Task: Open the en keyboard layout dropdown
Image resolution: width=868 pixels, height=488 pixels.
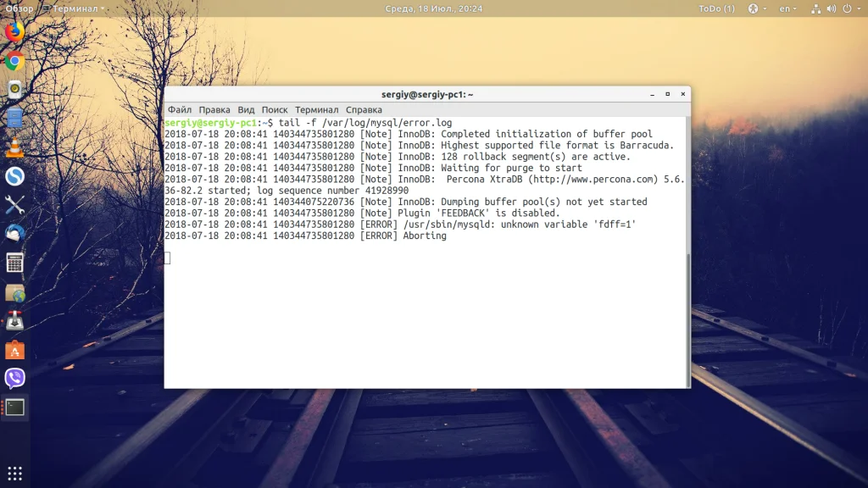Action: [x=787, y=8]
